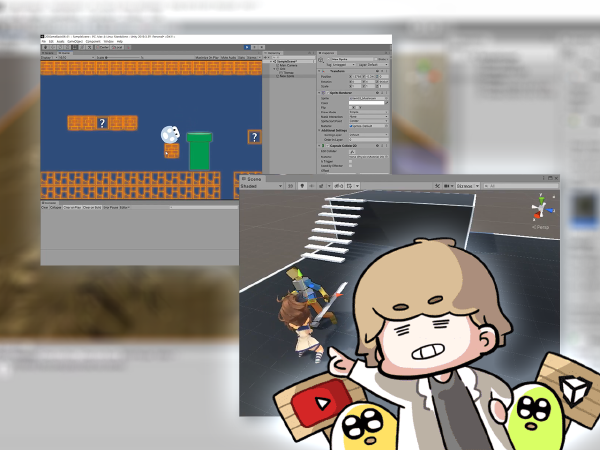Open the Display 1 dropdown
The height and width of the screenshot is (450, 600).
[x=49, y=57]
